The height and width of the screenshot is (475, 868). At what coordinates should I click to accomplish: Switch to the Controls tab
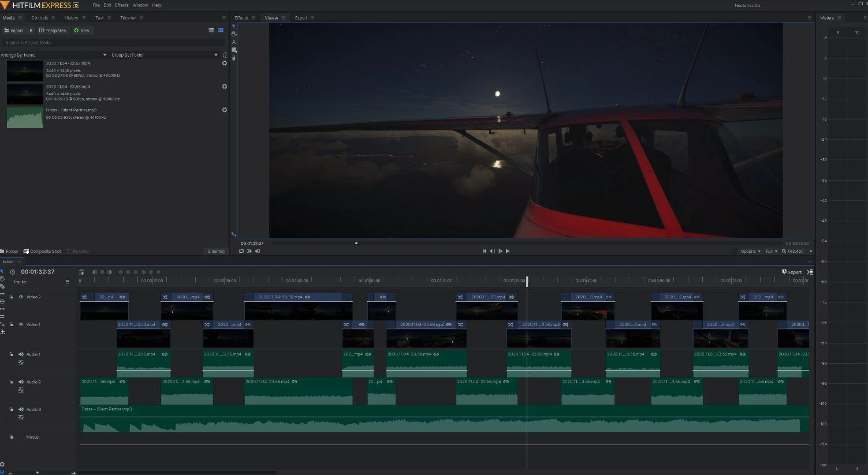pos(39,18)
